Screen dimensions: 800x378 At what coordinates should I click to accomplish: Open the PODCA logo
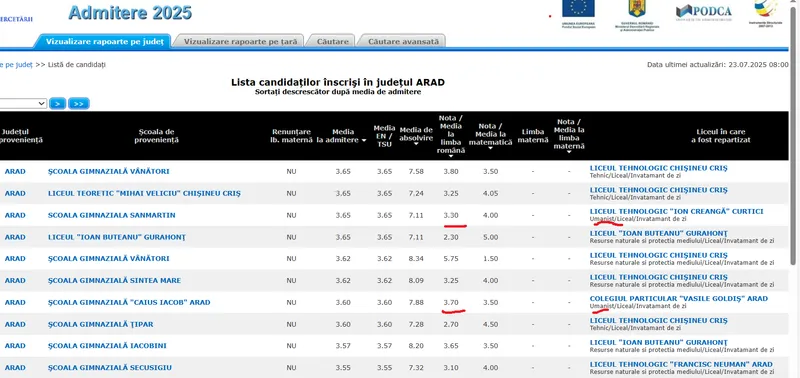[x=704, y=12]
